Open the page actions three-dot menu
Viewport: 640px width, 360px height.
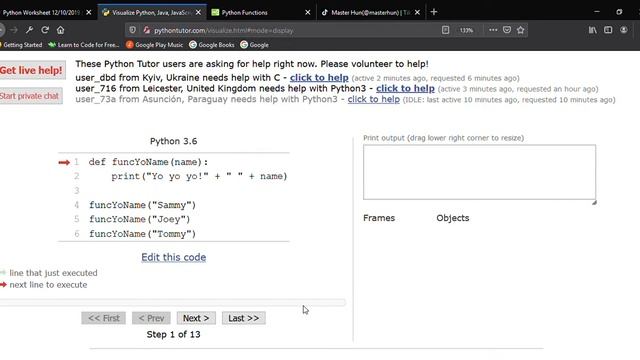pyautogui.click(x=493, y=30)
